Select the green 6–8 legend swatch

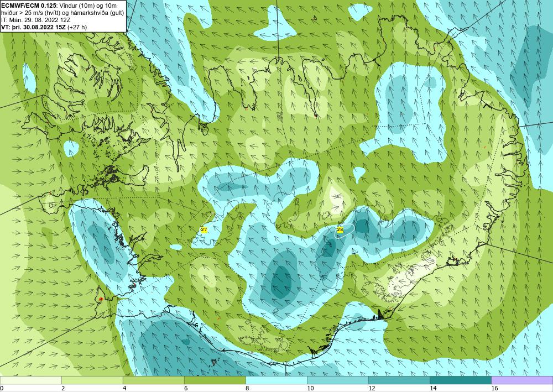(x=215, y=380)
